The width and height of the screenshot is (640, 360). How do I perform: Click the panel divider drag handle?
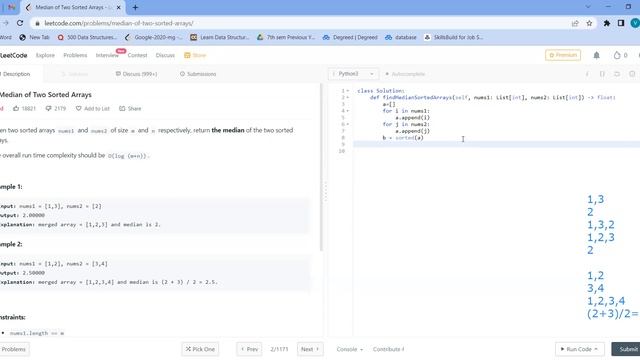325,192
